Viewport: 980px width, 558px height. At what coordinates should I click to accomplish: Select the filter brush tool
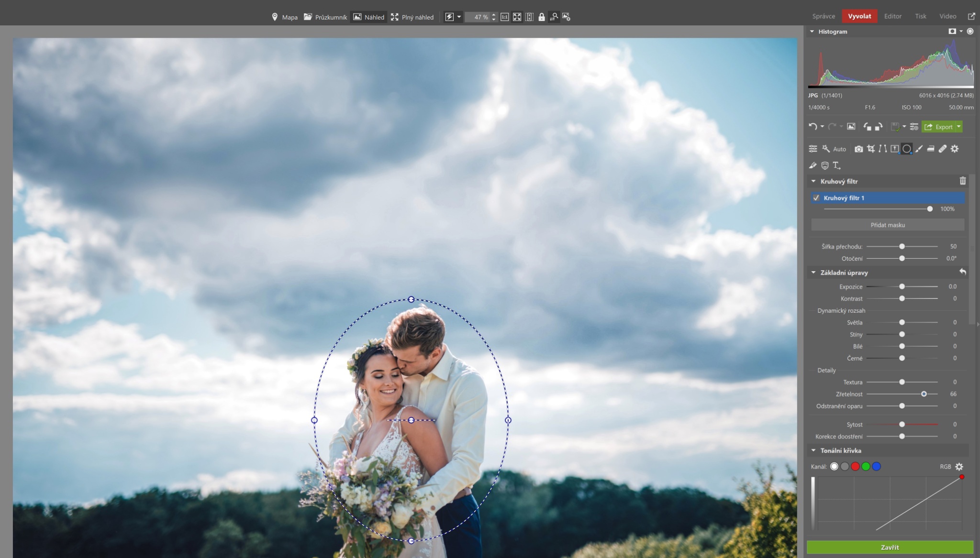[919, 149]
